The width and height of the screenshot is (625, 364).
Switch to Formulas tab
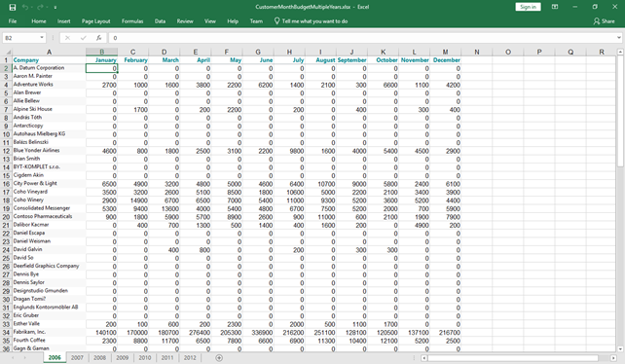coord(132,21)
